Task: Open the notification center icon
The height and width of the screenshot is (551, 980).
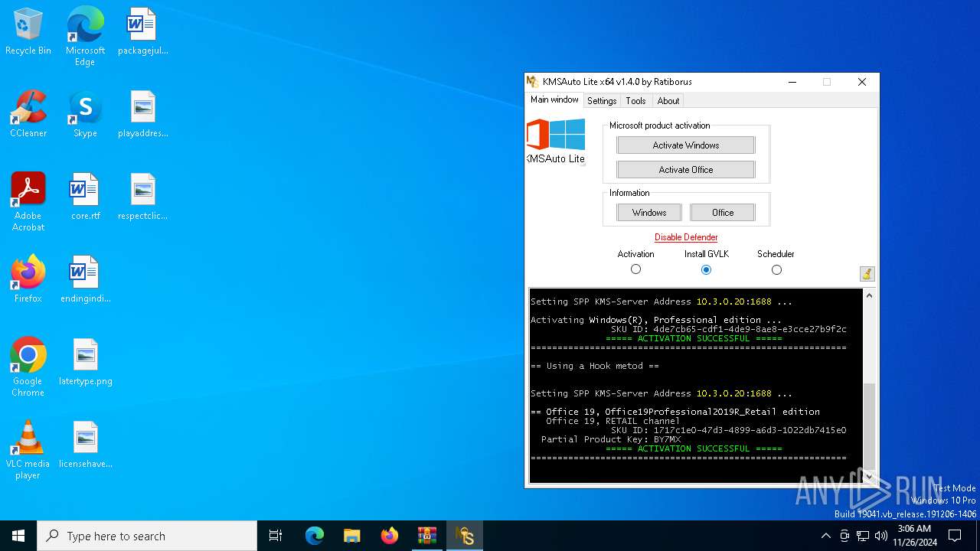Action: (x=955, y=536)
